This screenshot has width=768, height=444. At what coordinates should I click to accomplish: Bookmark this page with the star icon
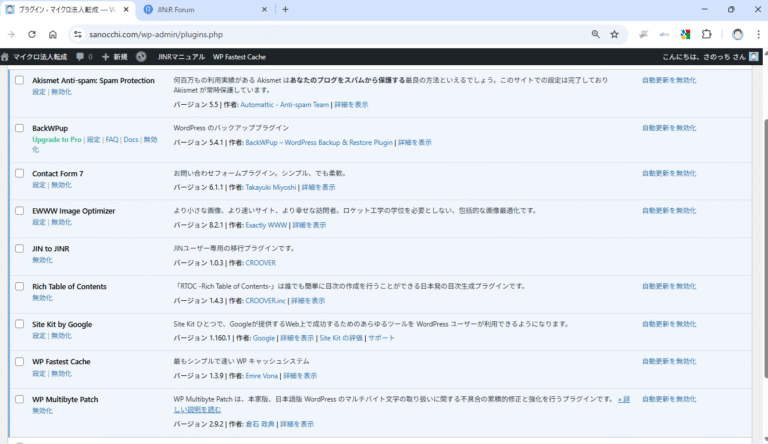click(614, 34)
